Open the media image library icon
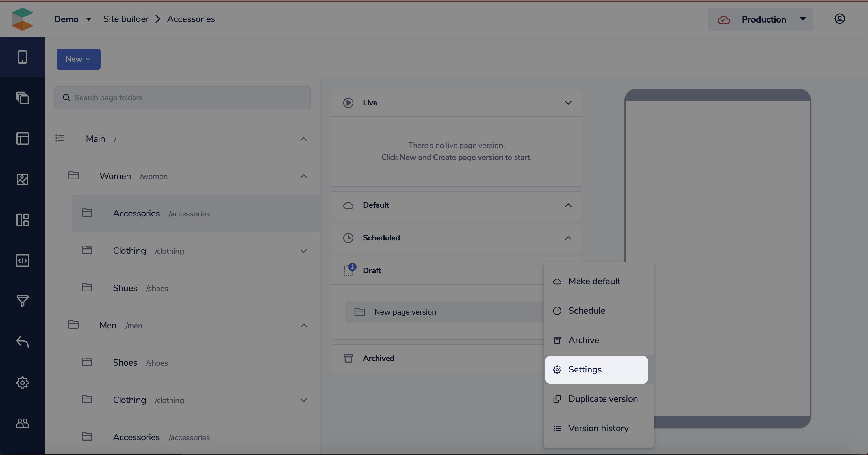The height and width of the screenshot is (455, 868). [x=22, y=179]
